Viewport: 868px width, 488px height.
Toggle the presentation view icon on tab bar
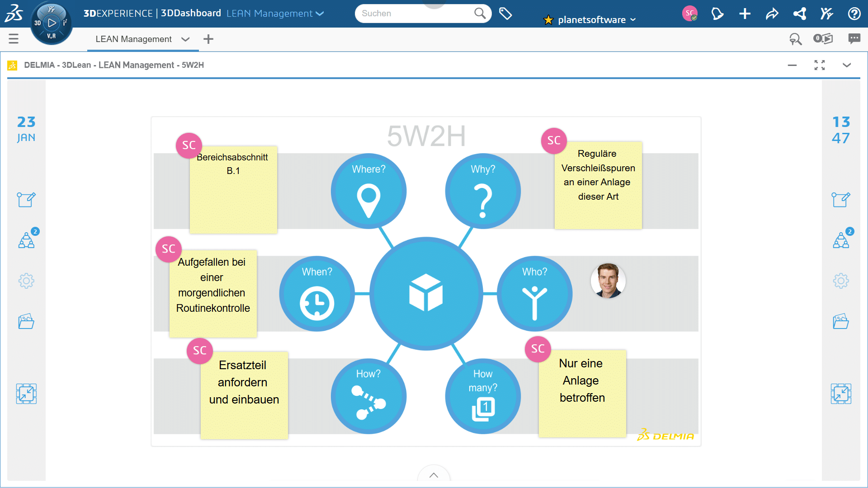[x=823, y=39]
